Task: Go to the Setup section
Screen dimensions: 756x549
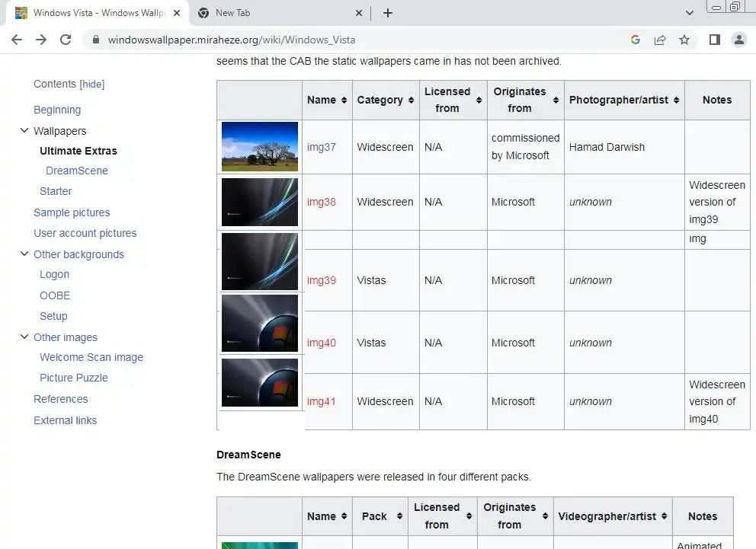Action: 53,317
